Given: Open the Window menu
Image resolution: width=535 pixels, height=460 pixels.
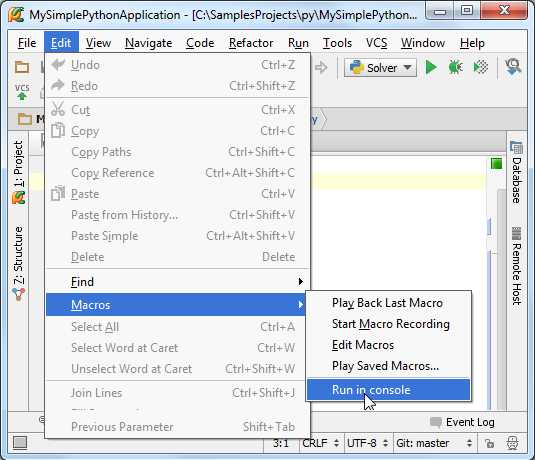Looking at the screenshot, I should [423, 43].
